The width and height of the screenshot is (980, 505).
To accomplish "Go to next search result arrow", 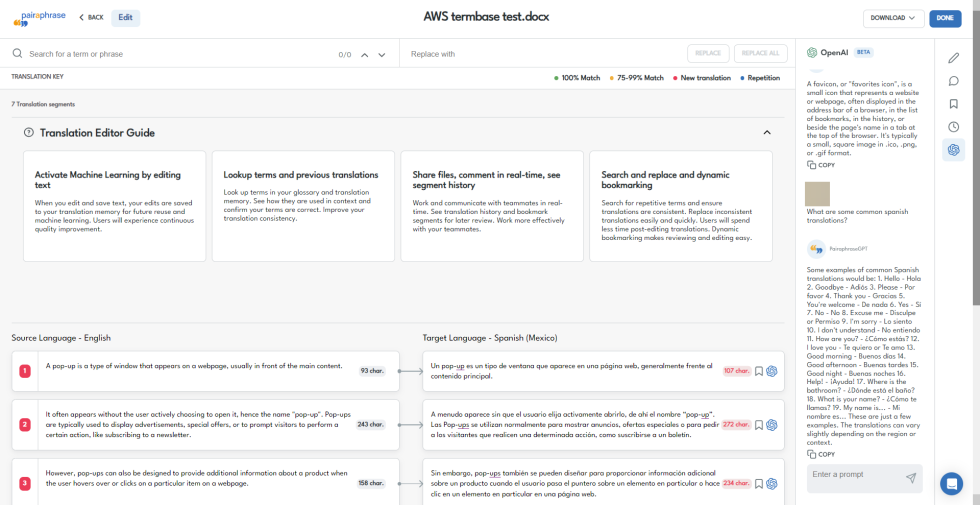I will pos(382,55).
